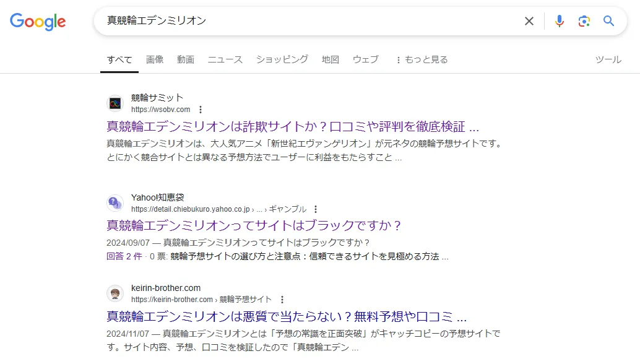Click the 2024/09/07 date text
This screenshot has width=640, height=364.
pyautogui.click(x=128, y=243)
